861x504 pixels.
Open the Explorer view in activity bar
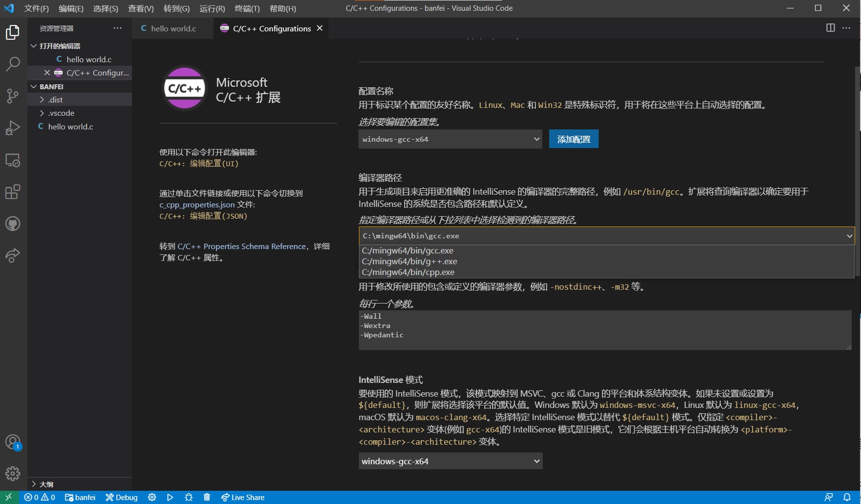[x=13, y=32]
